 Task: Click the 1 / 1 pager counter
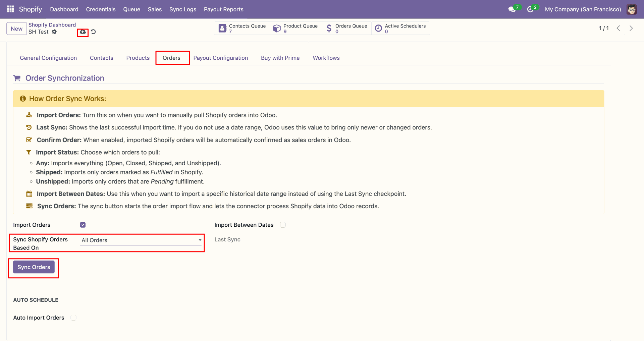click(x=604, y=29)
